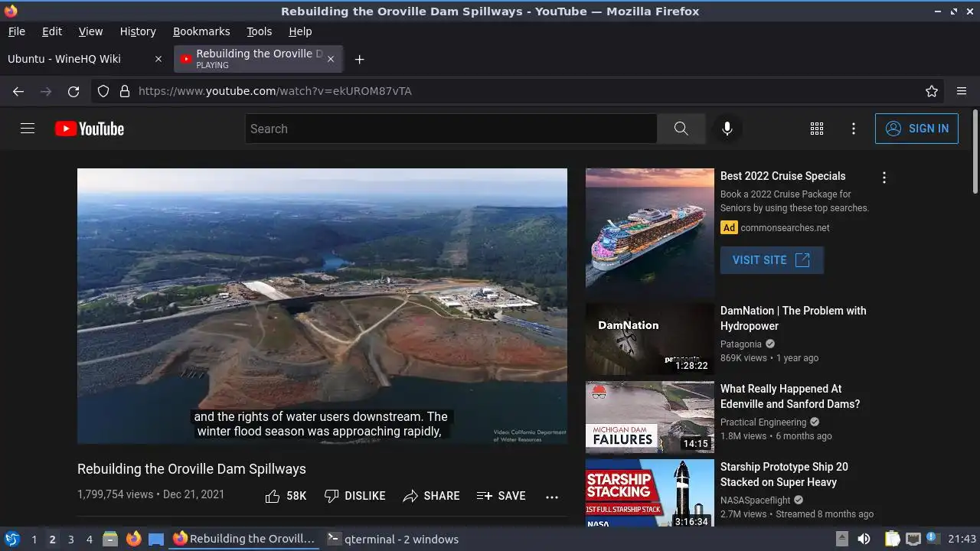
Task: Open the panel application launcher menu
Action: [x=11, y=539]
